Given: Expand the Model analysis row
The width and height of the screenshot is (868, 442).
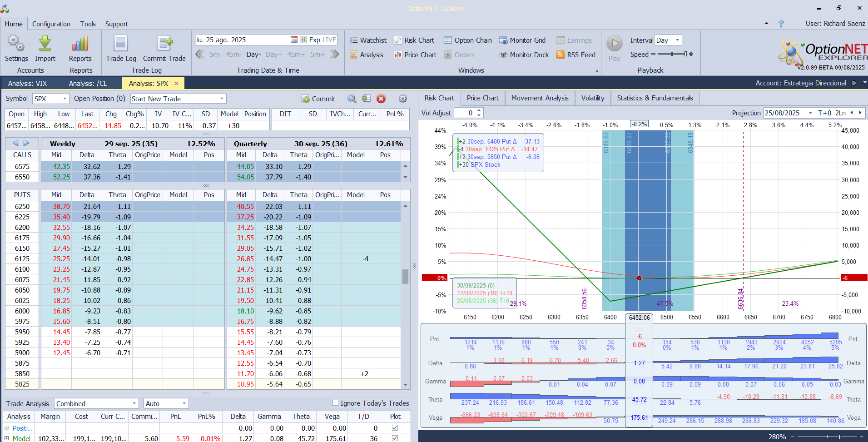Looking at the screenshot, I should 7,438.
